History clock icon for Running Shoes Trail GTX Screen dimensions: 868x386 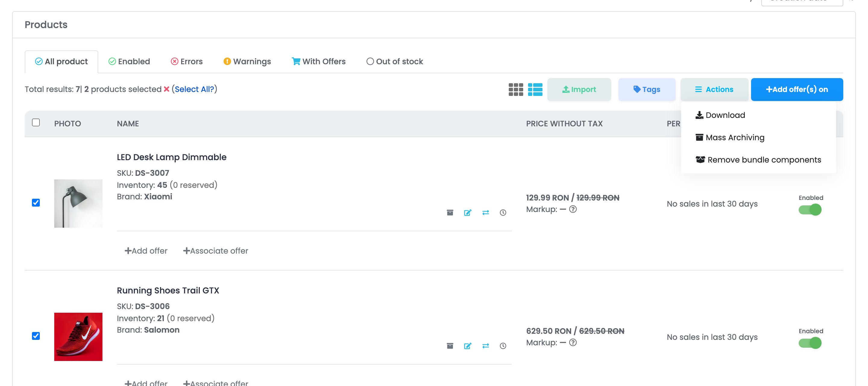click(503, 346)
